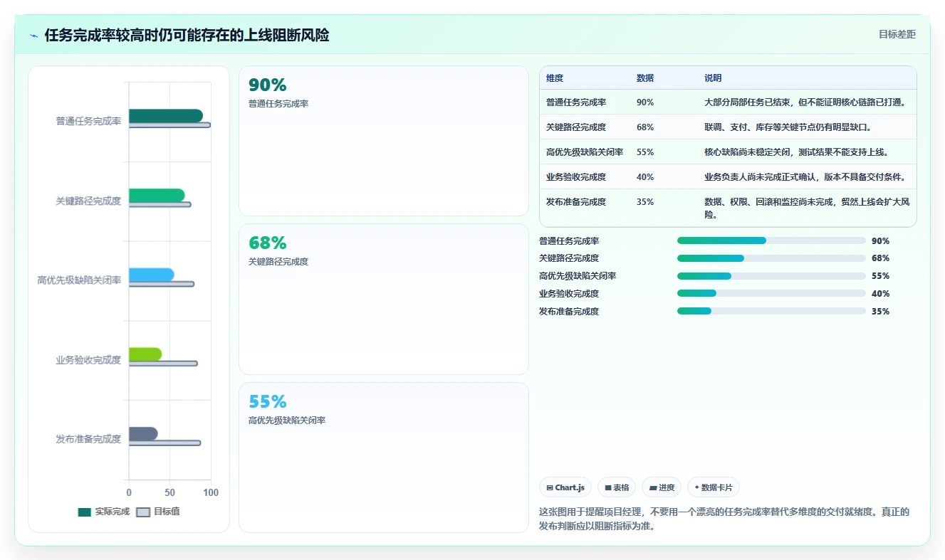
Task: Select the 业务验收完成度 table row cell
Action: click(x=576, y=177)
